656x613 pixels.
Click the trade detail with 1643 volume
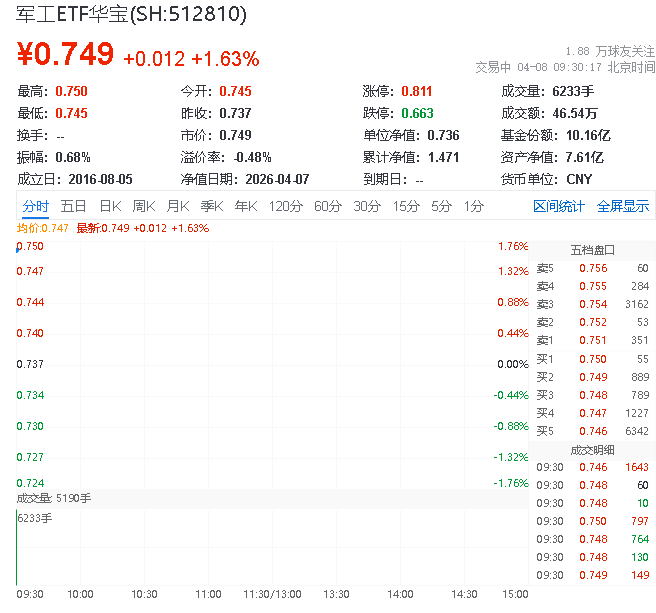pyautogui.click(x=592, y=467)
